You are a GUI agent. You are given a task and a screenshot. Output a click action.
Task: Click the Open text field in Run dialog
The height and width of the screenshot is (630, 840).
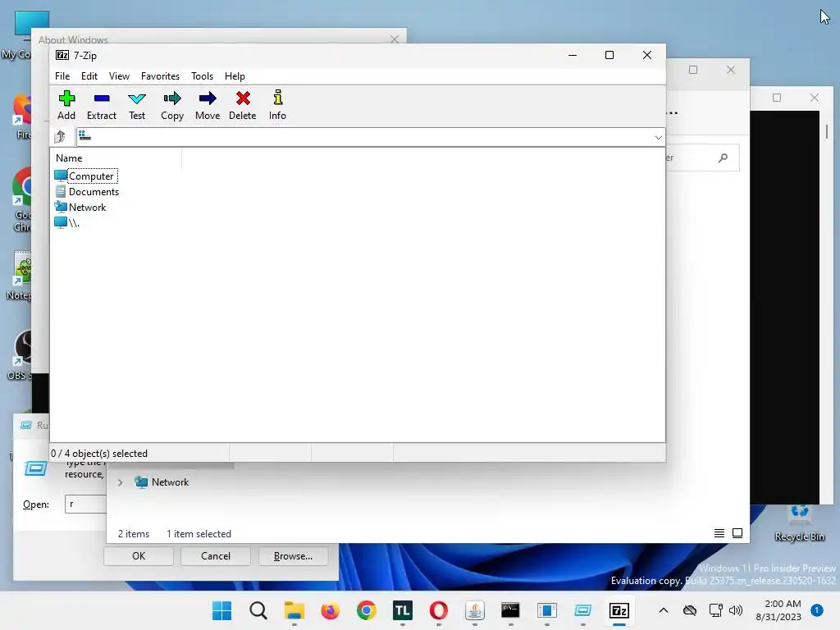[x=85, y=504]
